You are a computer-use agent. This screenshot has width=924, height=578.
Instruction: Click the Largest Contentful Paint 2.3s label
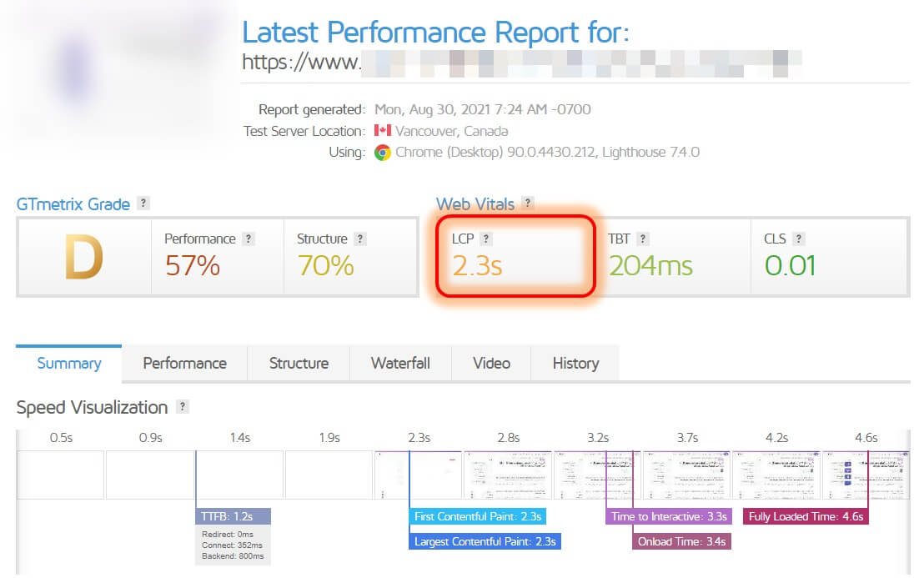pos(485,541)
